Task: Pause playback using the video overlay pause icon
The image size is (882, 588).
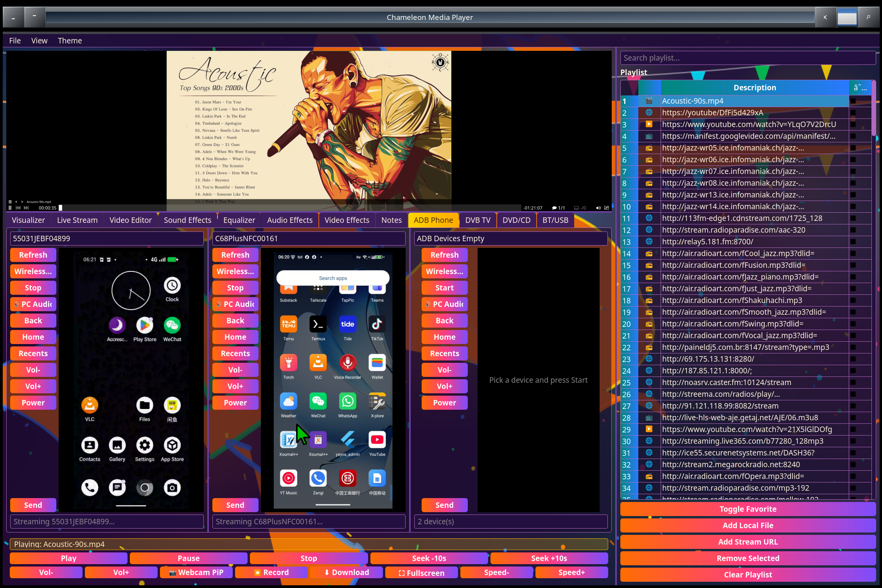Action: (x=10, y=208)
